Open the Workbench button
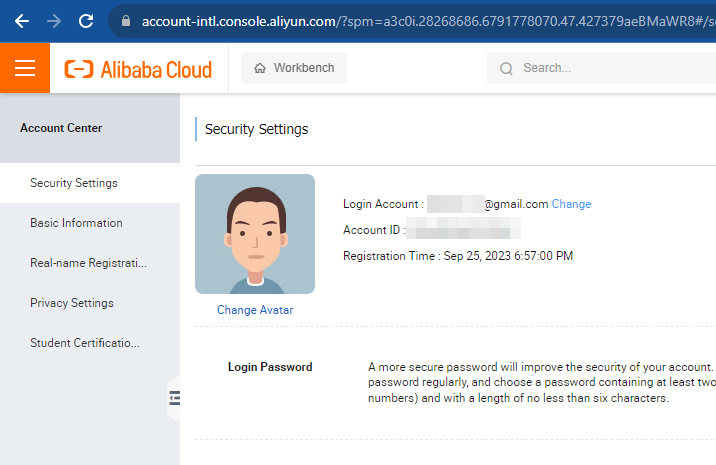The height and width of the screenshot is (465, 716). (x=294, y=68)
